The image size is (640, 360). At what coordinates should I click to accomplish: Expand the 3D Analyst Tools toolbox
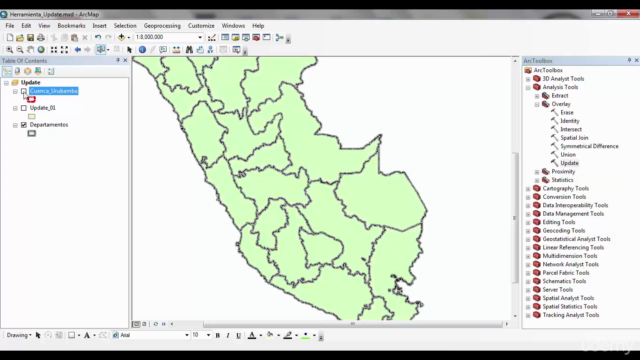pyautogui.click(x=528, y=79)
